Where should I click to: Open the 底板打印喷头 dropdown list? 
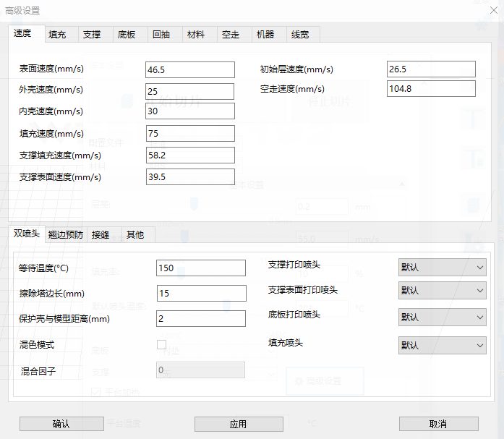coord(442,317)
